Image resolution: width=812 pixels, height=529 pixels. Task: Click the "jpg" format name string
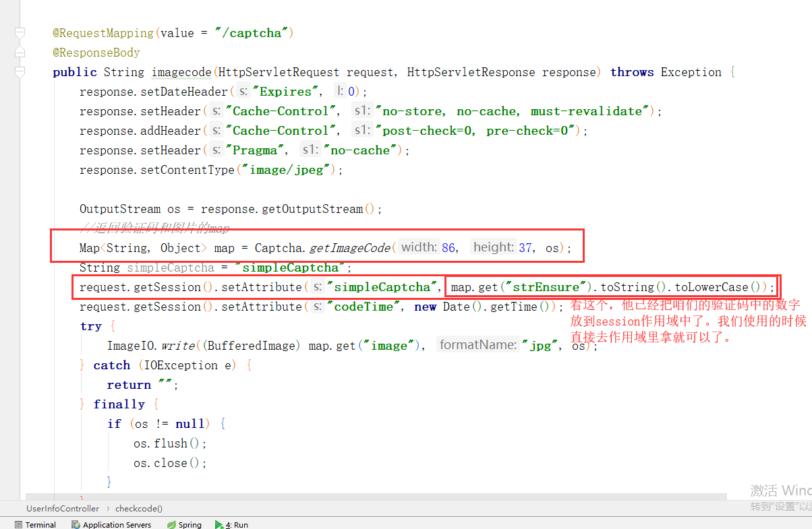539,346
